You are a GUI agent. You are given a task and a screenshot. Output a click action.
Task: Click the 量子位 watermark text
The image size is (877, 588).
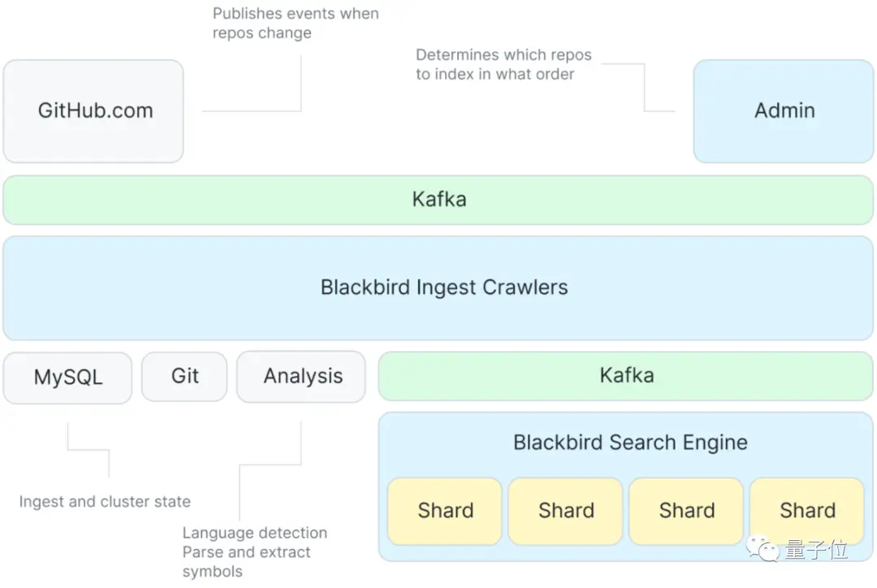(x=816, y=549)
